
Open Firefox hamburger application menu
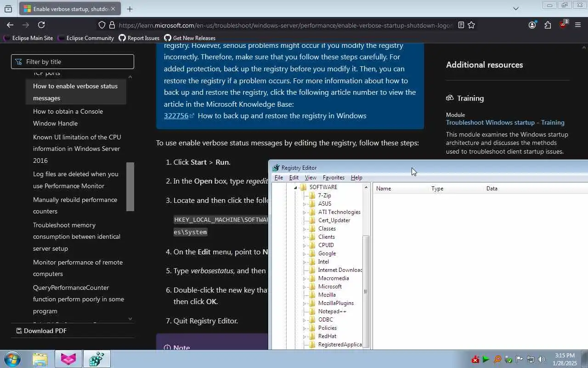[x=578, y=25]
